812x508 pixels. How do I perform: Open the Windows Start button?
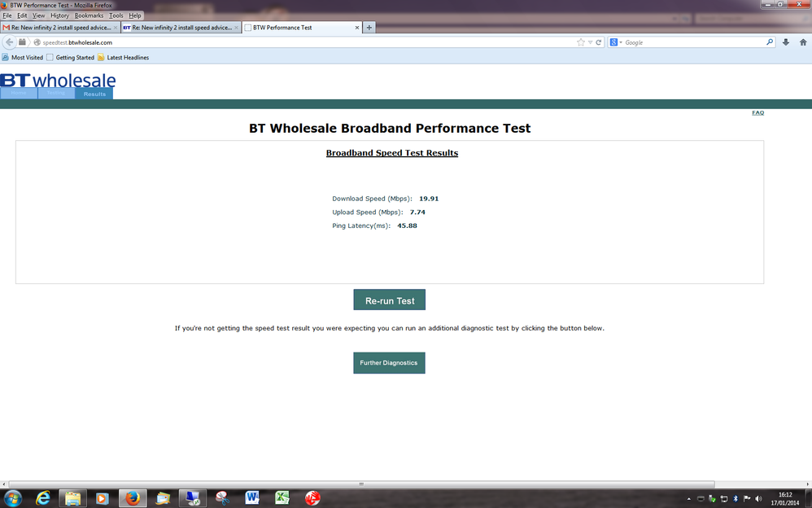click(12, 498)
